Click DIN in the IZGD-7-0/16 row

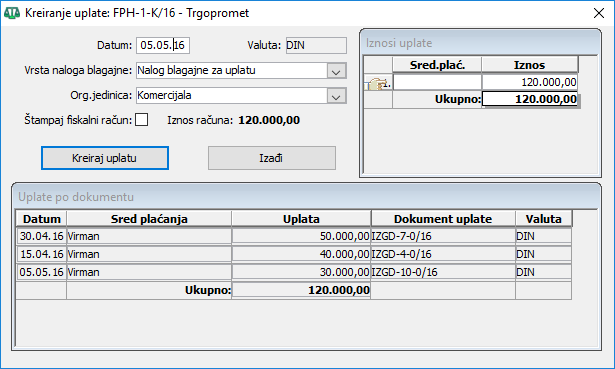click(x=544, y=236)
